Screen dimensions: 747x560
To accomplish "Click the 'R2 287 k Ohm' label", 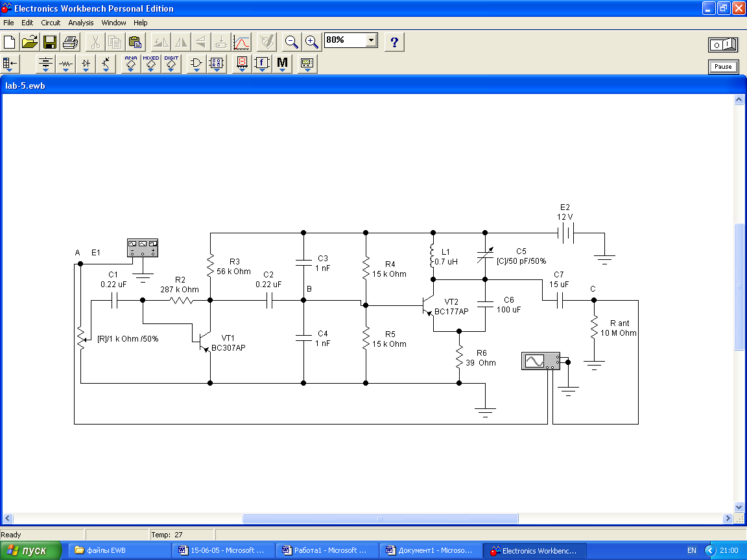I will coord(180,285).
